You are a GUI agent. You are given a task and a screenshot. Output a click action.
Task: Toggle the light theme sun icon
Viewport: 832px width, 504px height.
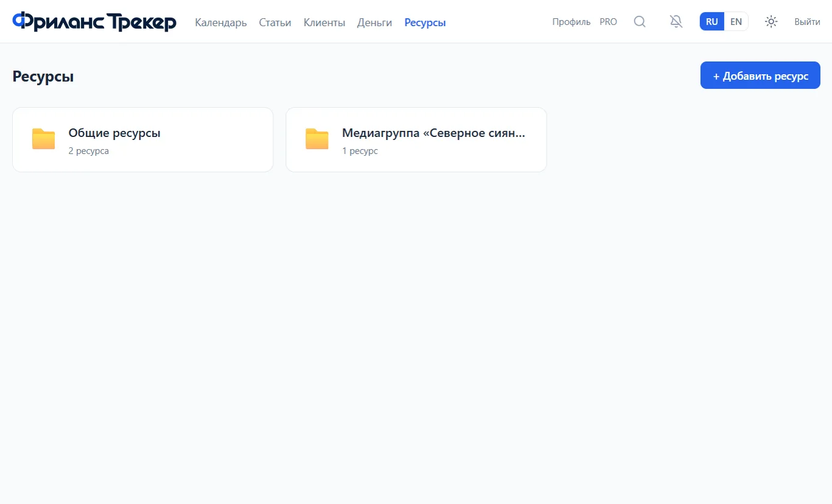pos(771,22)
